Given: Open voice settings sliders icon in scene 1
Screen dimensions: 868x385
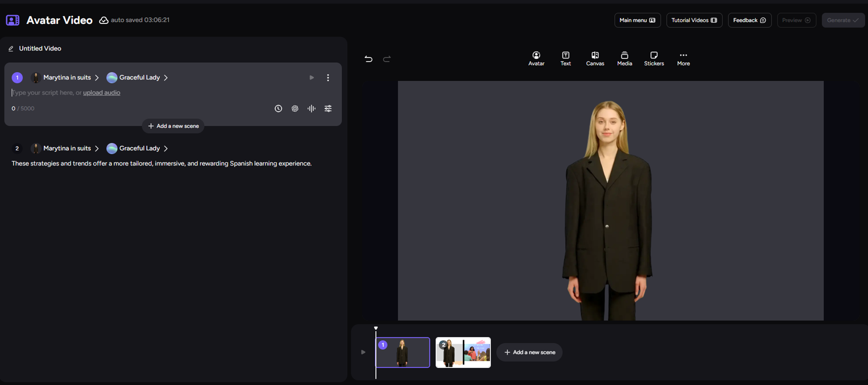Looking at the screenshot, I should point(328,109).
